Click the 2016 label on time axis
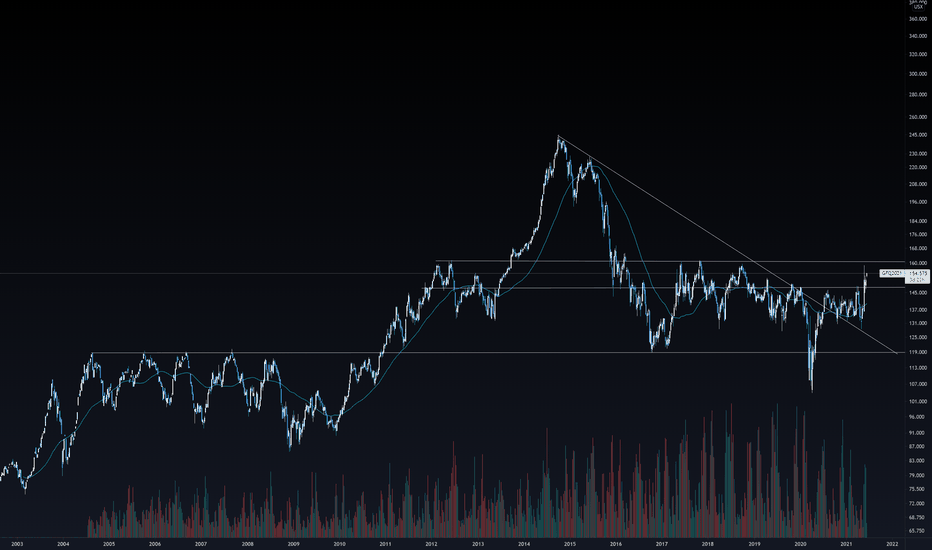The image size is (932, 550). pos(616,544)
